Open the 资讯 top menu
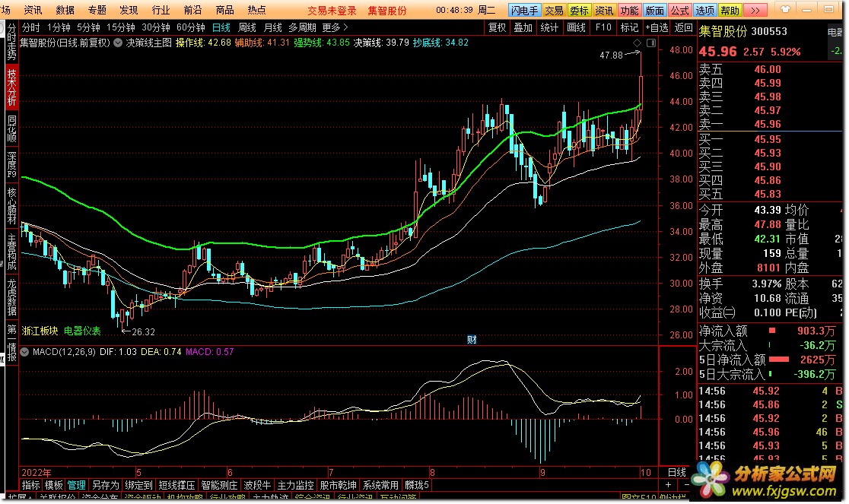The width and height of the screenshot is (849, 504). tap(33, 10)
